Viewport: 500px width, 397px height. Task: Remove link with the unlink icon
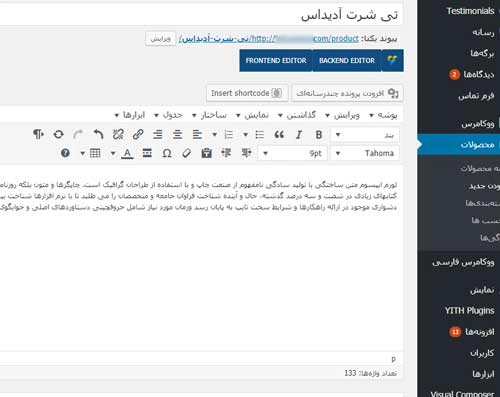[118, 135]
